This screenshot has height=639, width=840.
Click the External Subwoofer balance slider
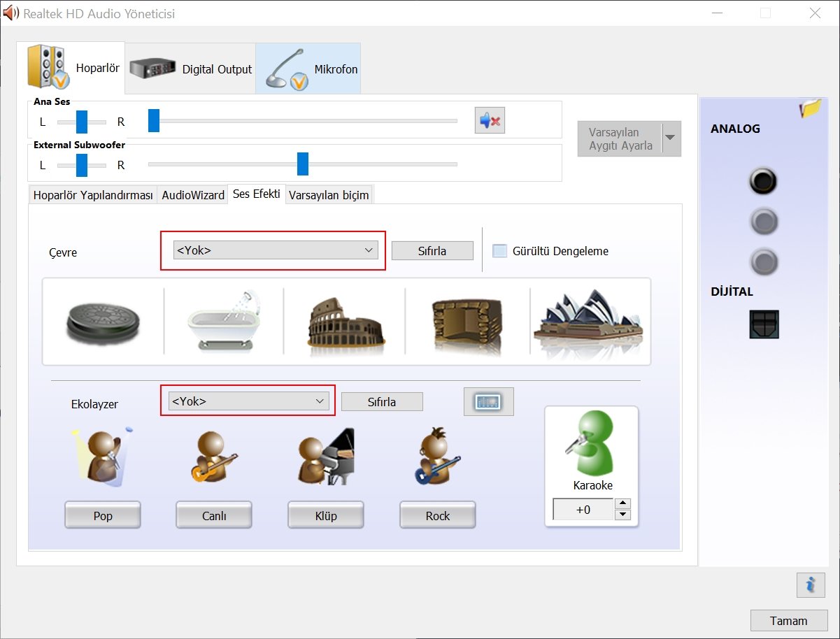coord(81,165)
